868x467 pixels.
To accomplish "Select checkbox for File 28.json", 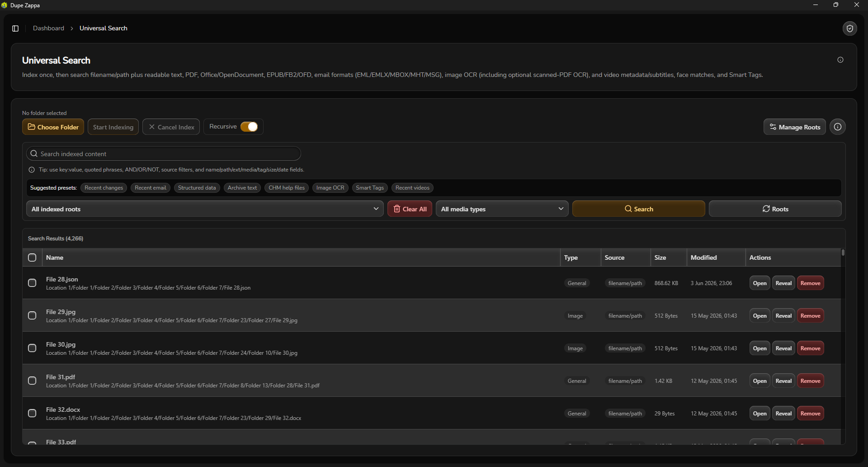I will pos(32,283).
